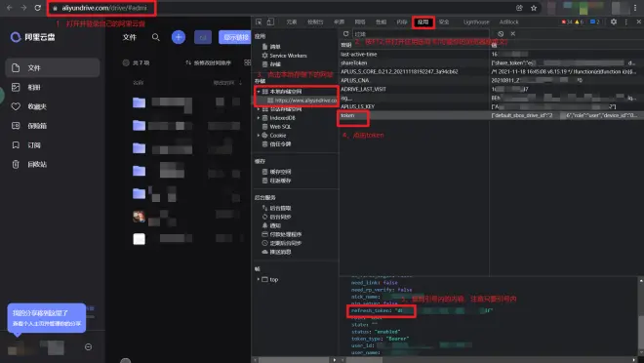
Task: Open the search magnifier in Aliyun Drive
Action: (x=156, y=37)
